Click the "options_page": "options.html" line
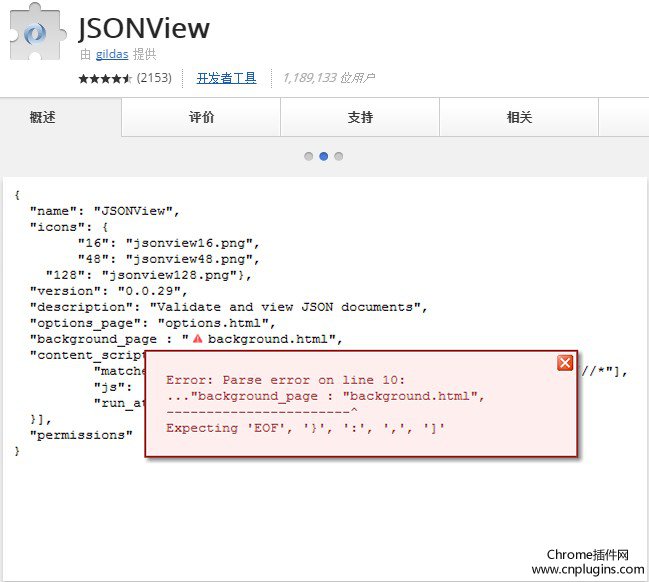 pos(153,323)
